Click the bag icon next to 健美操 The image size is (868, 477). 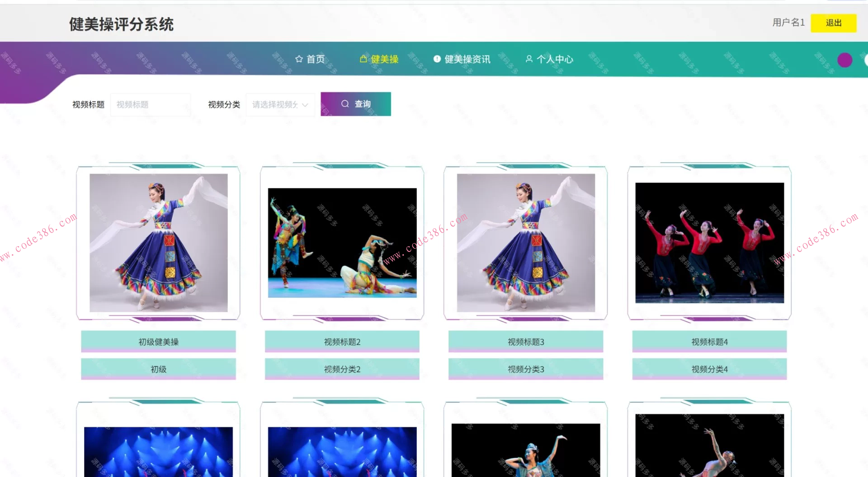(363, 59)
